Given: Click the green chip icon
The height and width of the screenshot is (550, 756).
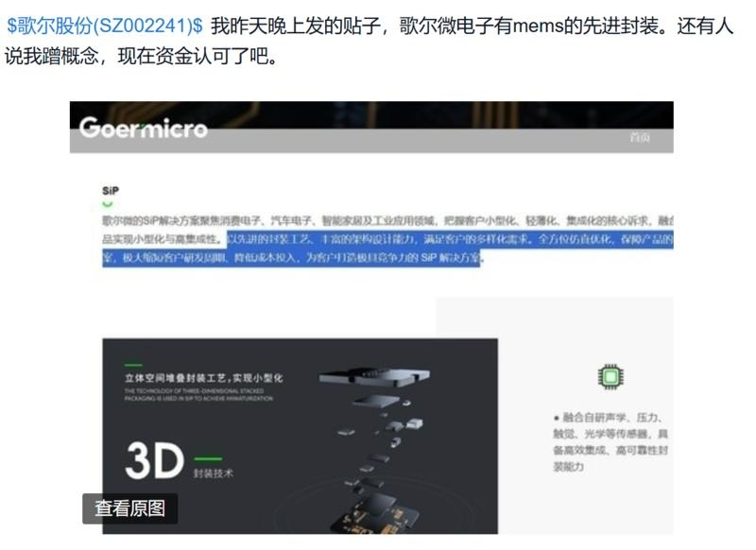Looking at the screenshot, I should (610, 376).
